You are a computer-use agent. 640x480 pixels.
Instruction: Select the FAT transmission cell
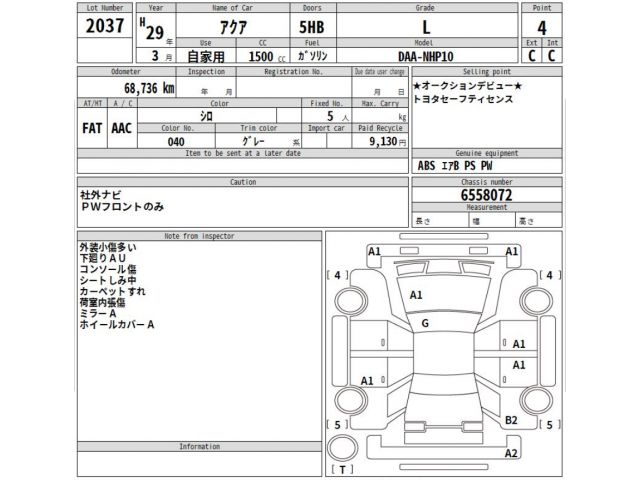coord(93,129)
